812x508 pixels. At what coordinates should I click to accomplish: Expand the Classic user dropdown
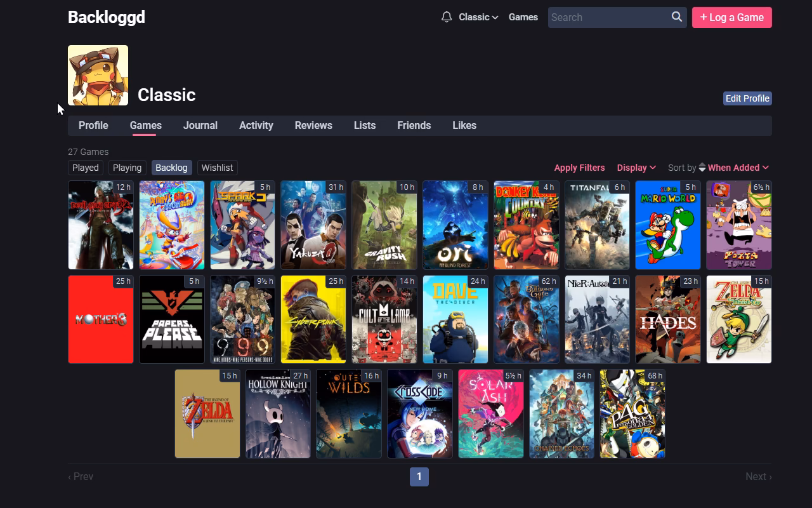click(x=478, y=17)
